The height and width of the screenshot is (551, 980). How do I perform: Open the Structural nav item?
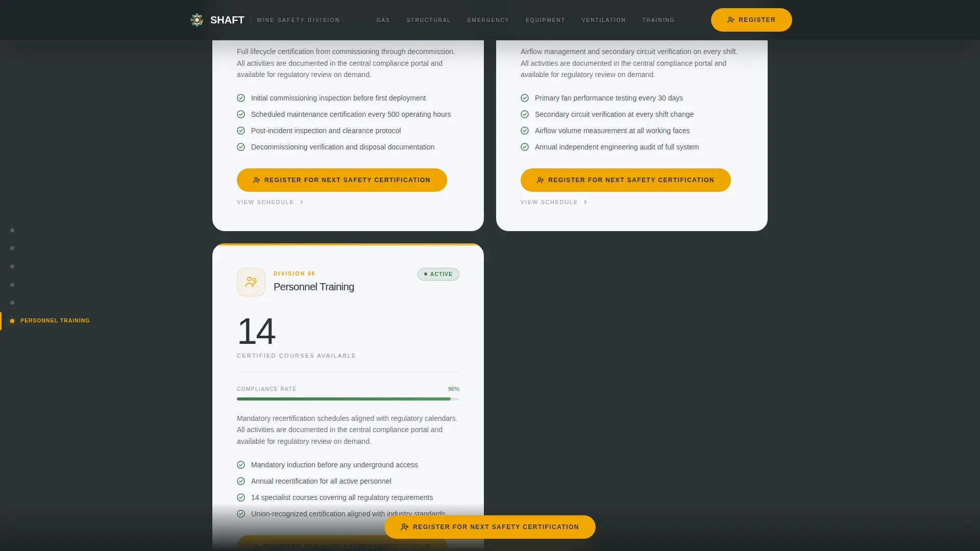coord(429,20)
